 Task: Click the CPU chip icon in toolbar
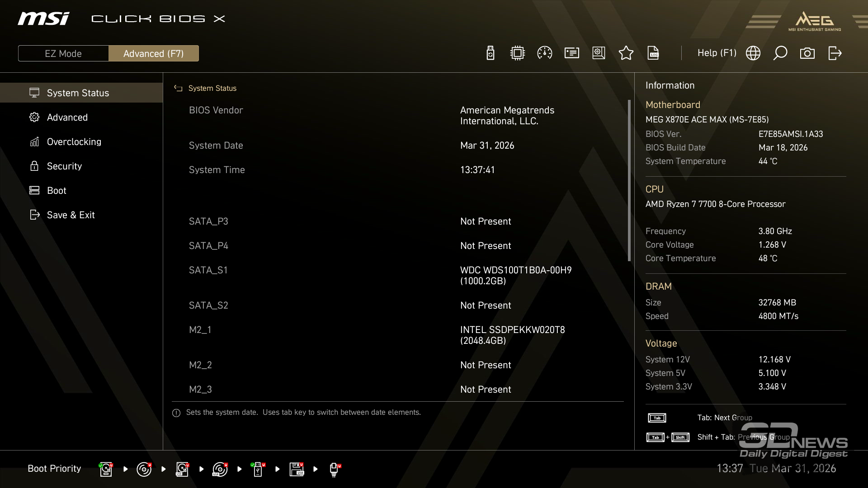click(x=517, y=53)
